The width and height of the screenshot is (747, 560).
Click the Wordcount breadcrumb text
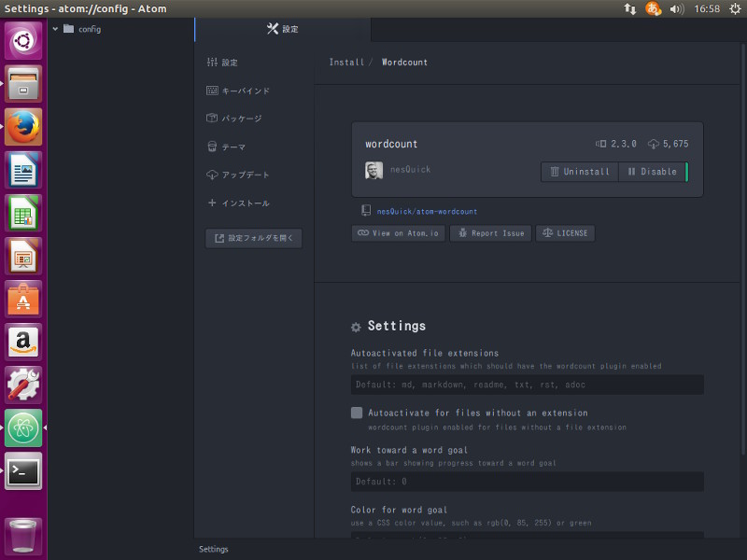click(x=404, y=63)
